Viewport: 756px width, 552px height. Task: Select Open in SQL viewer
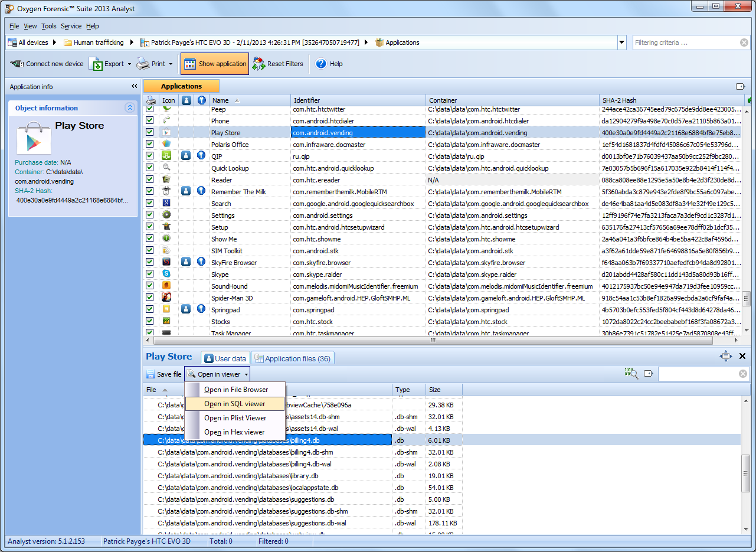coord(235,404)
